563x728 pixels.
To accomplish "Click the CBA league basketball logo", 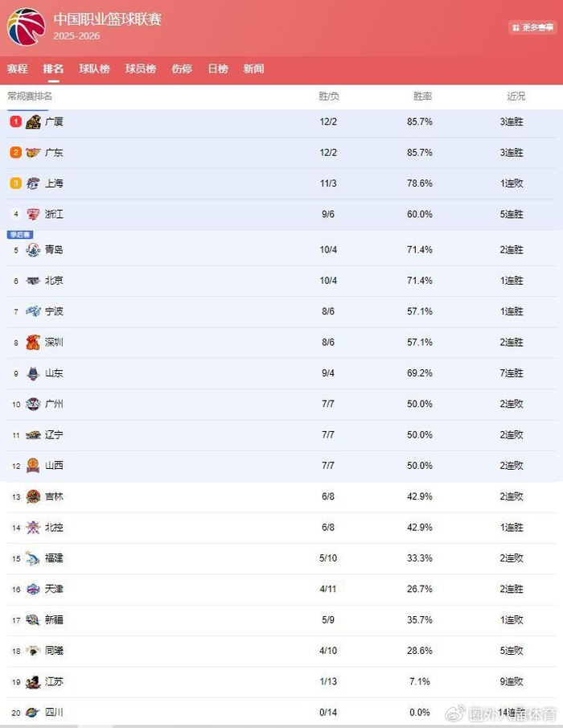I will tap(26, 26).
